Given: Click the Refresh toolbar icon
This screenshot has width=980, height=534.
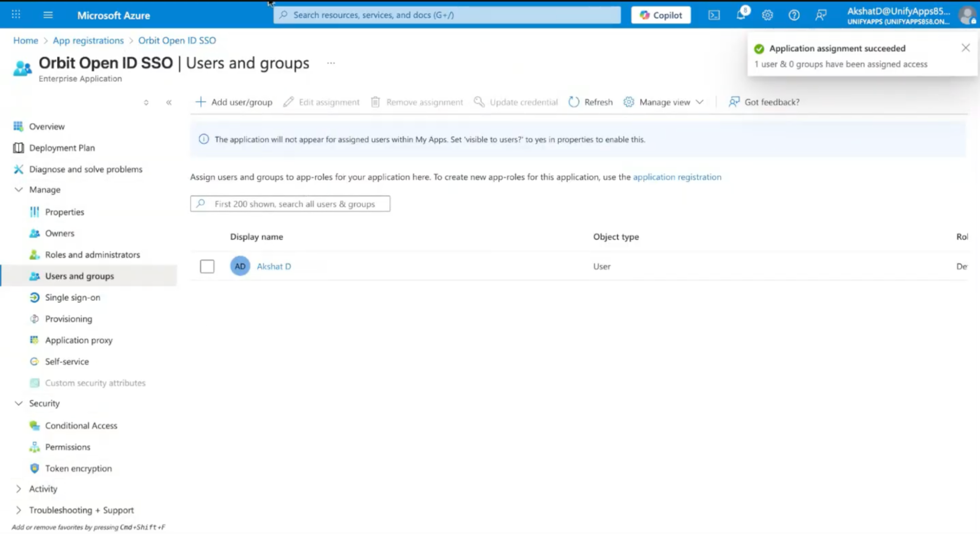Looking at the screenshot, I should click(x=574, y=102).
